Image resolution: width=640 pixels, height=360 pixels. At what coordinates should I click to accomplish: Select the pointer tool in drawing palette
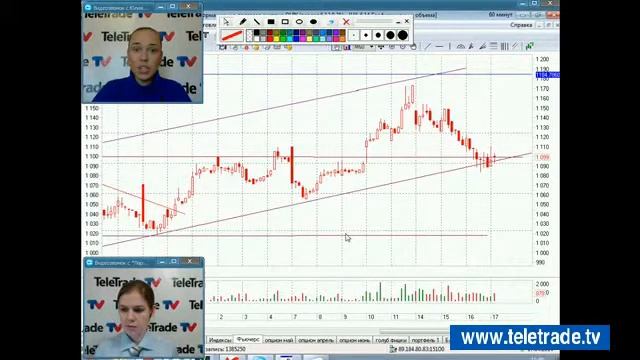pos(227,22)
